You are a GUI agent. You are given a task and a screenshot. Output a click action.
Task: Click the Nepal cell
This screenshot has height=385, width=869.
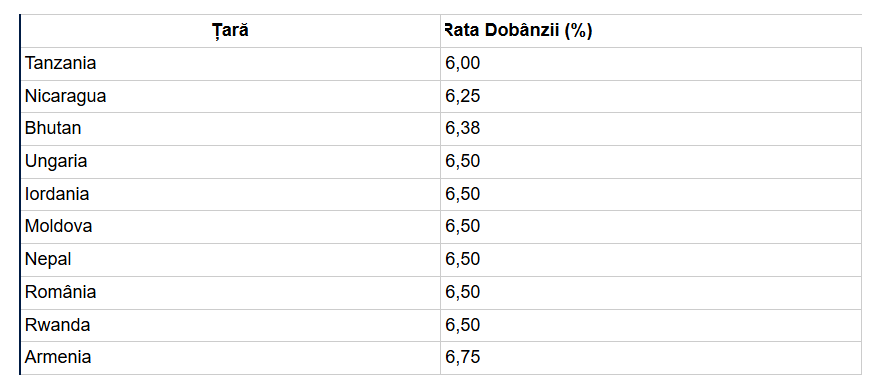pos(231,260)
